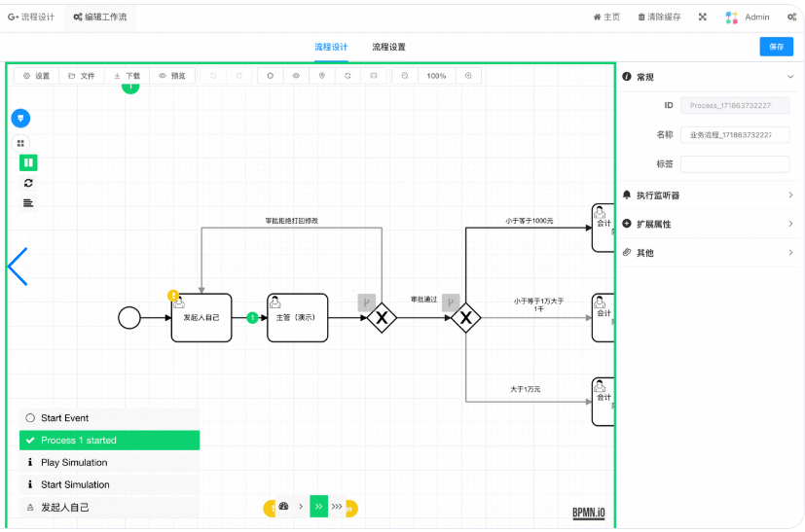Click the 清除缓存 link in header
This screenshot has width=805, height=532.
pyautogui.click(x=659, y=17)
